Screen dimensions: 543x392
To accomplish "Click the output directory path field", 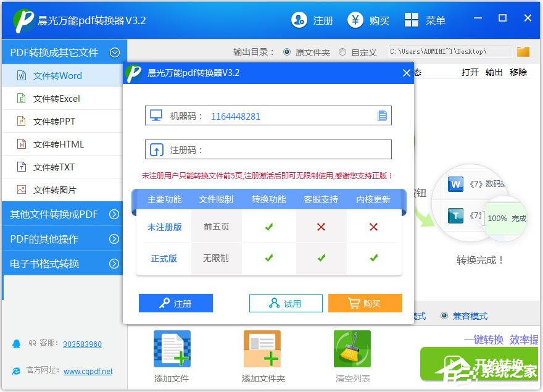I will [450, 52].
